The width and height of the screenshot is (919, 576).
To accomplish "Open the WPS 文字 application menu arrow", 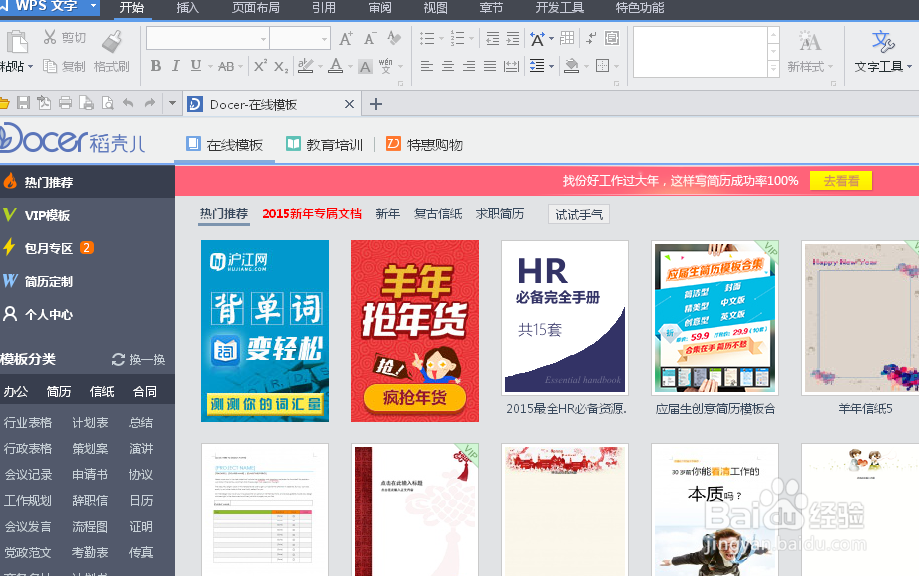I will pos(93,6).
